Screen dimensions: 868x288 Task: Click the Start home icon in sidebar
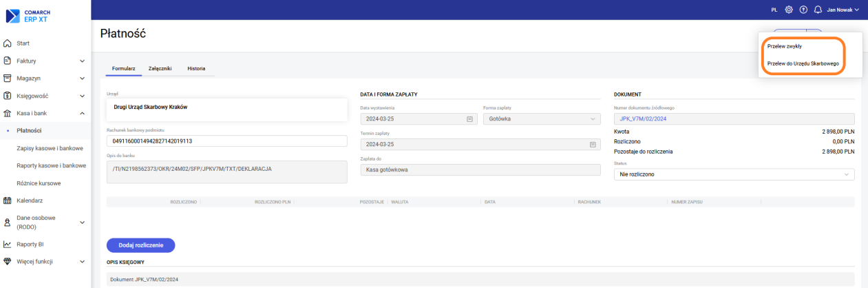pos(8,43)
